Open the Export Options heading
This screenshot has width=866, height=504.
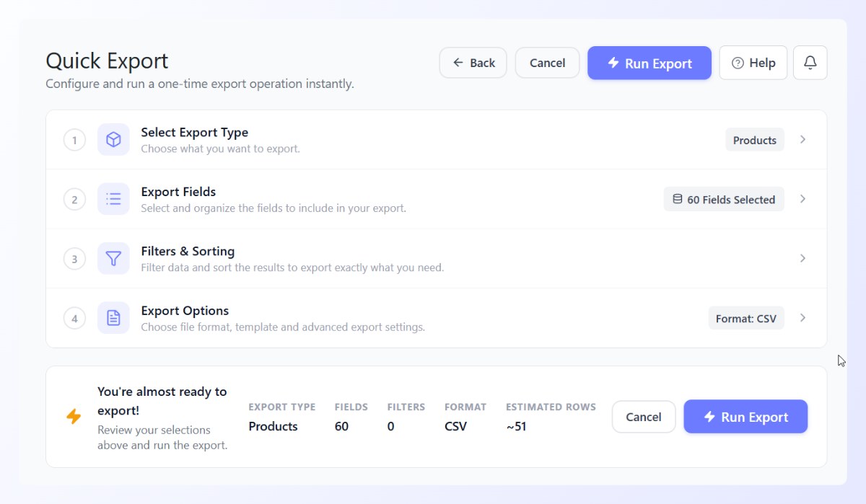tap(185, 311)
